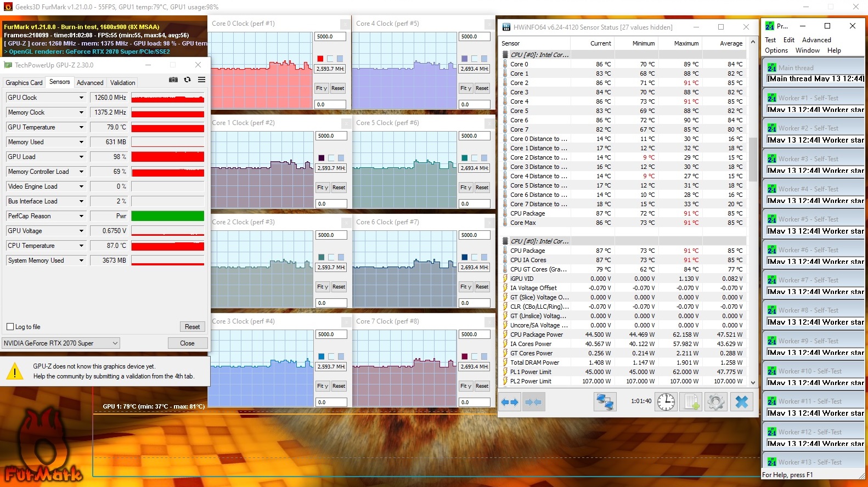Open the Memory Clock sensor dropdown
This screenshot has width=868, height=487.
click(81, 112)
